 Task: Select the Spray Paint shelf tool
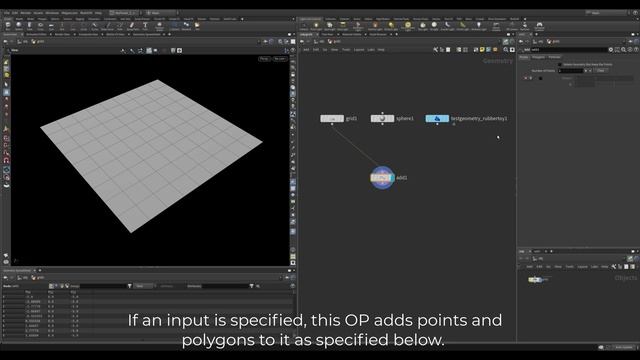click(x=132, y=26)
